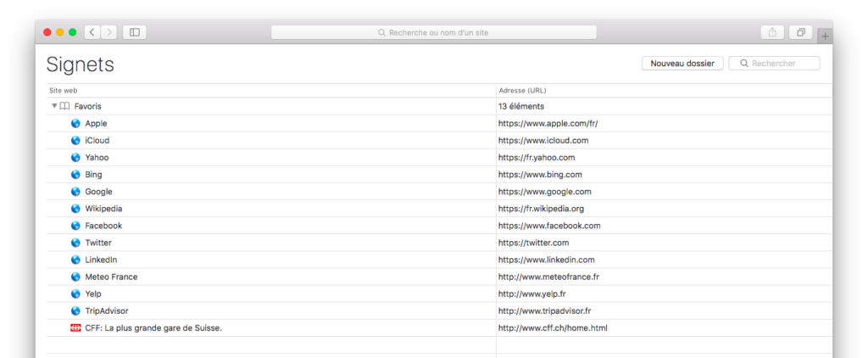This screenshot has height=358, width=868.
Task: Select the Twitter bookmark name
Action: click(98, 243)
